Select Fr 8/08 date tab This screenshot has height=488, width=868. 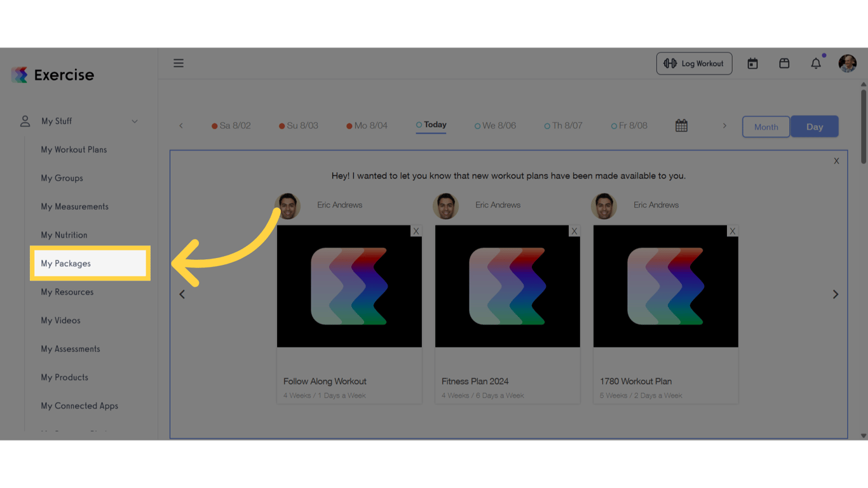[630, 126]
